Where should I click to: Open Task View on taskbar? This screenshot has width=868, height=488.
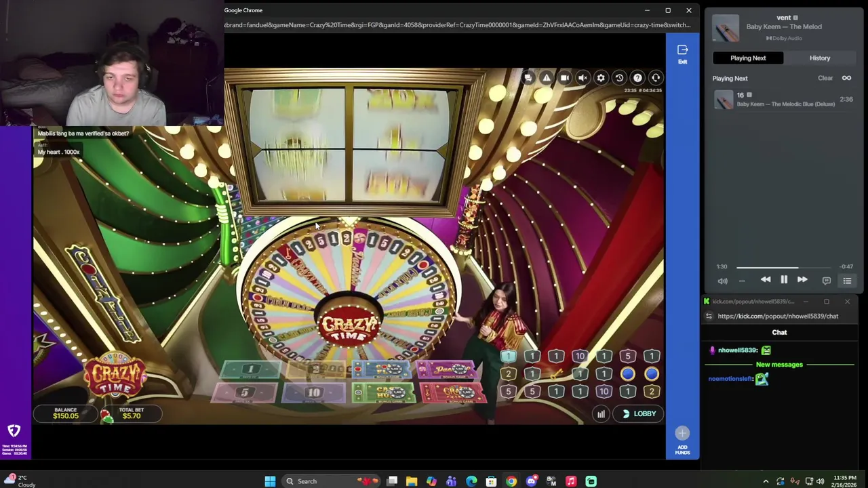(x=392, y=481)
